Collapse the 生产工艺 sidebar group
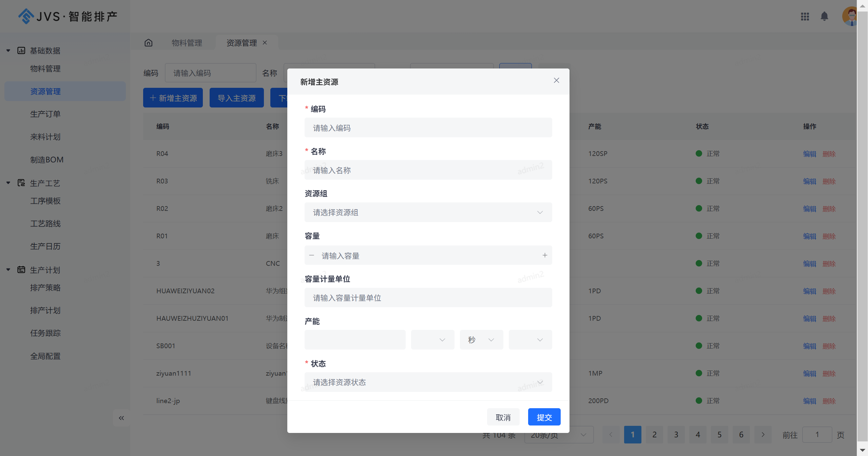Screen dimensions: 868x456 [8, 183]
